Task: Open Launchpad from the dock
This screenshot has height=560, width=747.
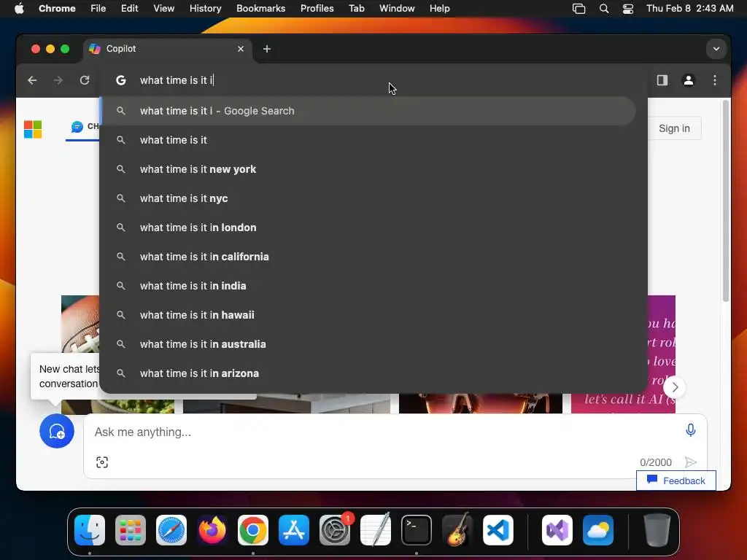Action: tap(131, 530)
